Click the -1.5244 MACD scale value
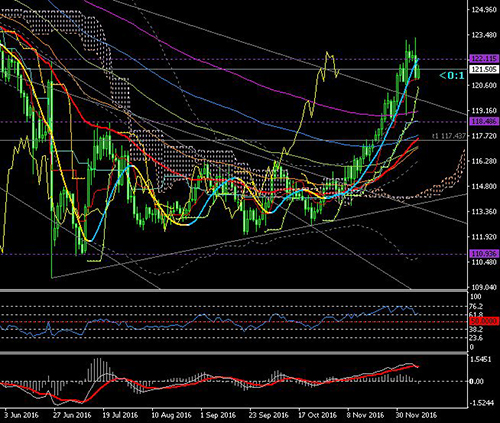Screen dimensions: 500x423 point(481,403)
